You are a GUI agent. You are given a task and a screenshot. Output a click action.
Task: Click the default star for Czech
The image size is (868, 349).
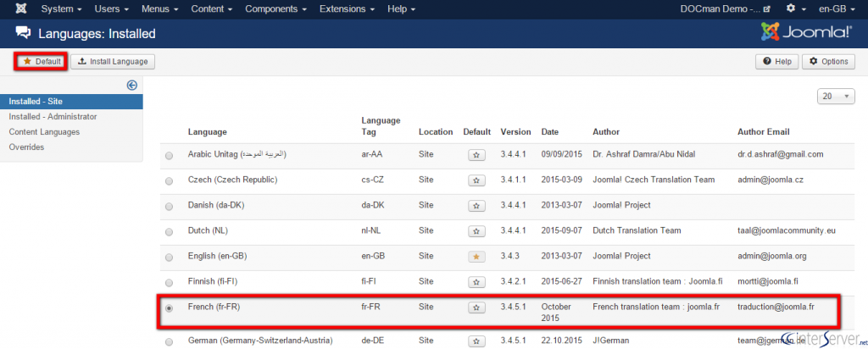(x=476, y=180)
